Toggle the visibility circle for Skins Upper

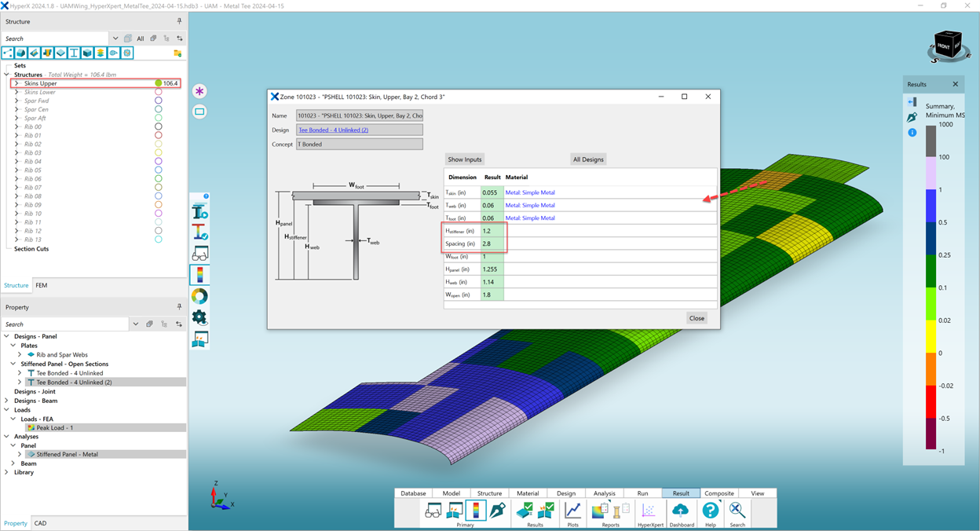tap(158, 83)
